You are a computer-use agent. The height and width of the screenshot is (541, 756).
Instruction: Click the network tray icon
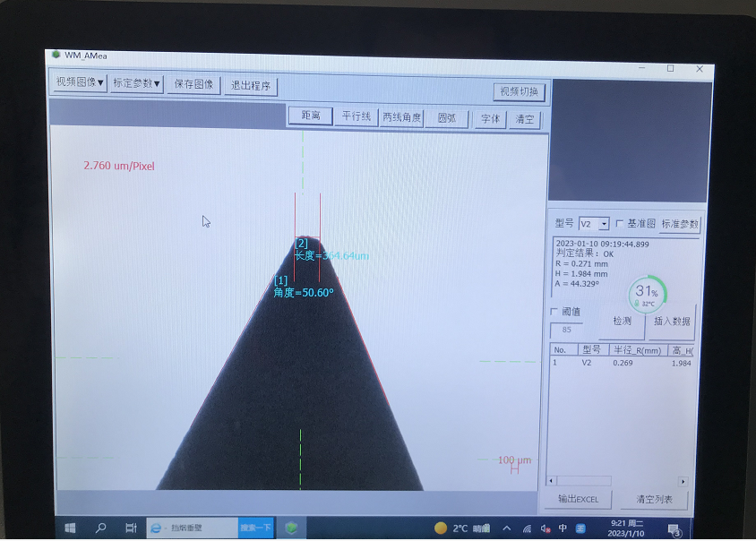pyautogui.click(x=527, y=528)
